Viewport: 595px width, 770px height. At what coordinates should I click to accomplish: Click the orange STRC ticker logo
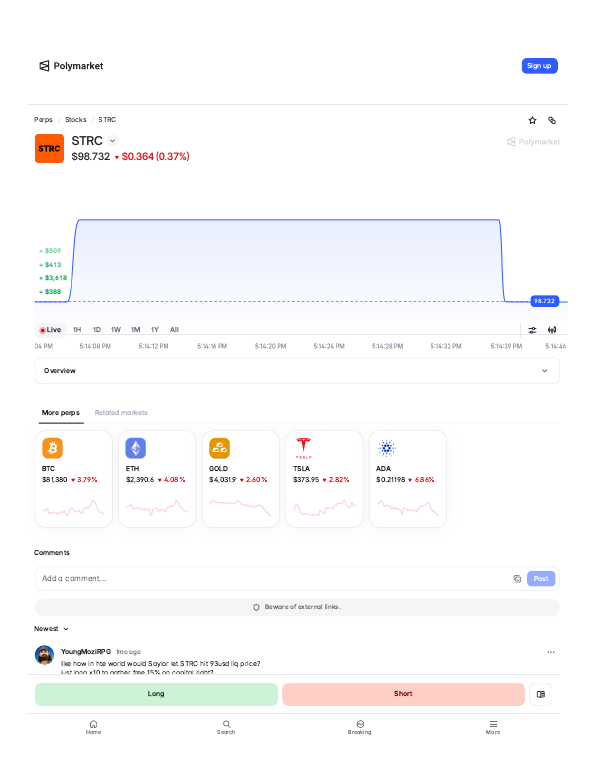pos(49,148)
